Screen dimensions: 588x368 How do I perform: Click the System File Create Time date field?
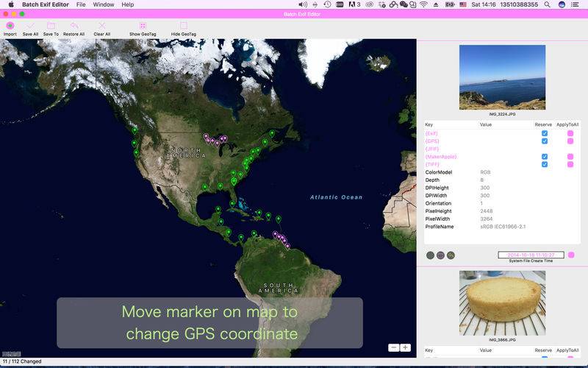(531, 255)
